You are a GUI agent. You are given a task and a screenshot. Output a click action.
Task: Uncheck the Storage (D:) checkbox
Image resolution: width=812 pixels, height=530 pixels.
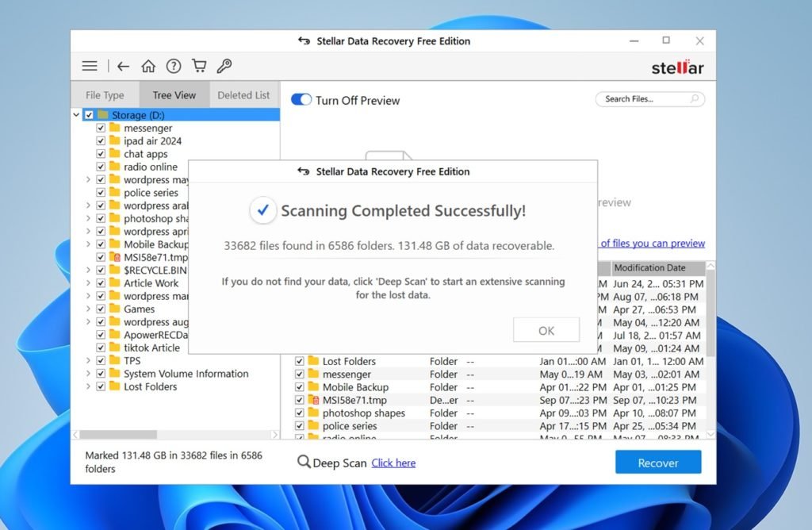pos(89,115)
